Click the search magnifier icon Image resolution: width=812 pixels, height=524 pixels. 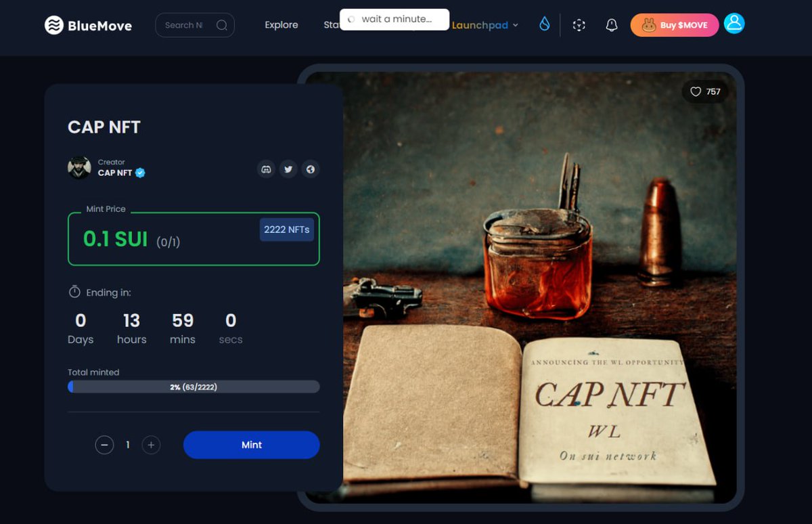click(x=222, y=25)
